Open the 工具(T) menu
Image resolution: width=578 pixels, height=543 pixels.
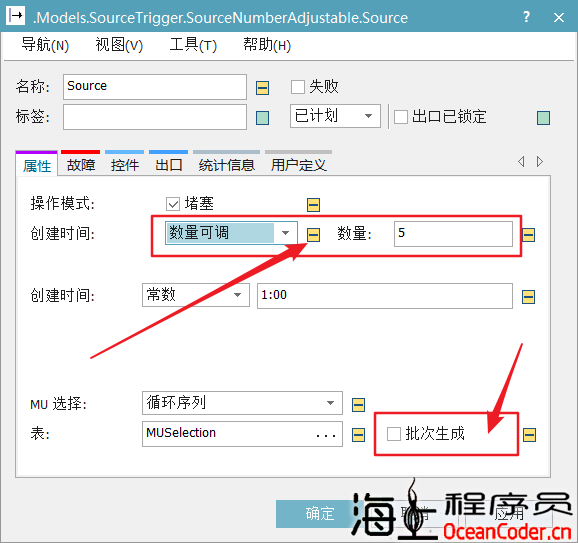pyautogui.click(x=193, y=45)
